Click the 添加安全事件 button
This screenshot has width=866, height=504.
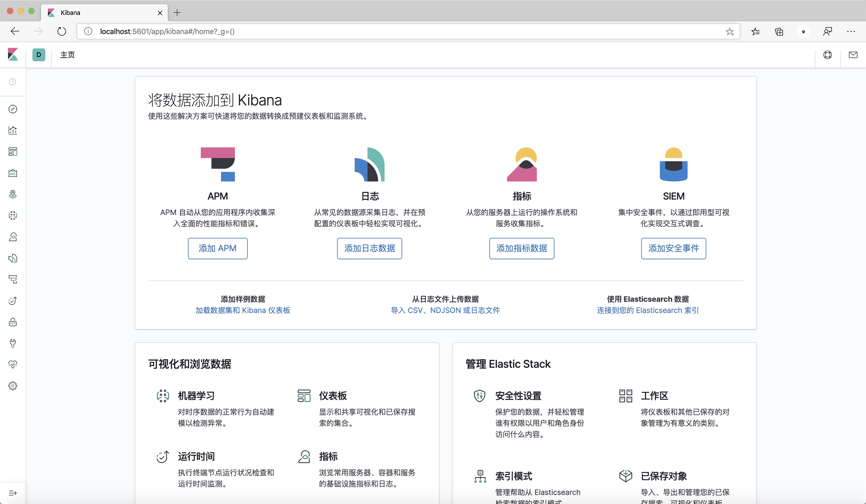(674, 248)
